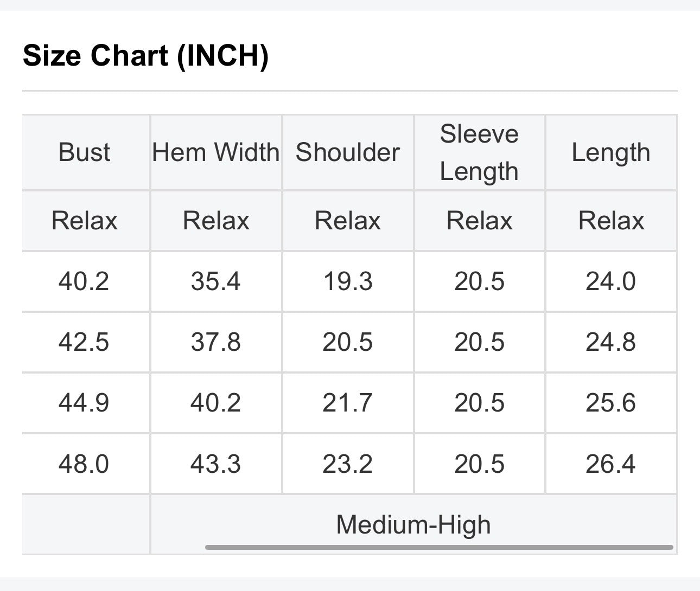This screenshot has height=591, width=700.
Task: Click length value 25.6
Action: [611, 403]
